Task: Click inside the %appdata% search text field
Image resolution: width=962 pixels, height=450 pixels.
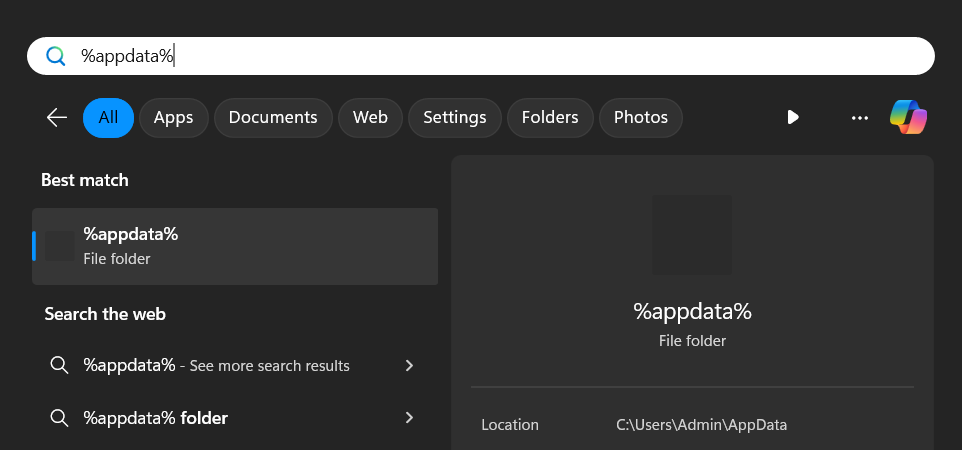Action: click(481, 56)
